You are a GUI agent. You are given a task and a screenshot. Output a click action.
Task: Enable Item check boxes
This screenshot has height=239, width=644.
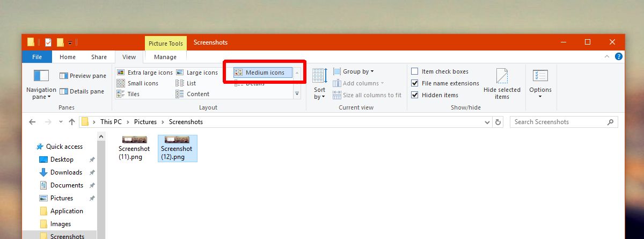(x=440, y=71)
